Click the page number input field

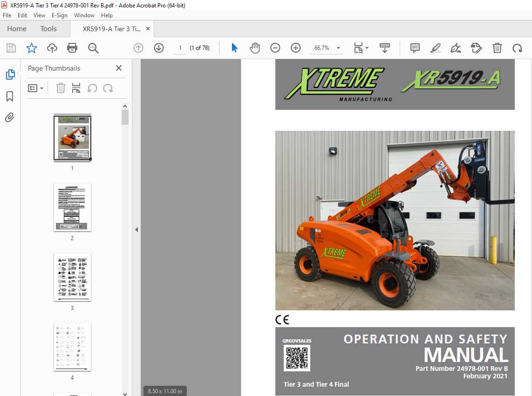pyautogui.click(x=180, y=48)
